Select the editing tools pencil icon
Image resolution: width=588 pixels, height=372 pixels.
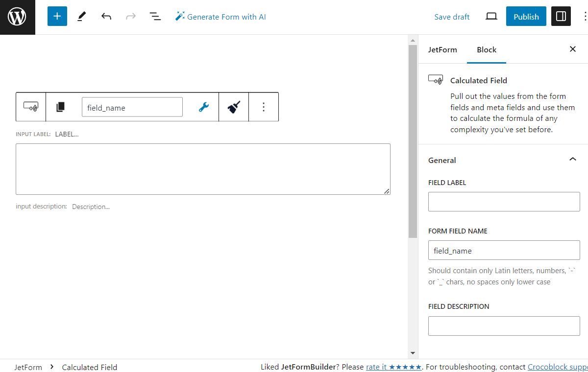pos(81,16)
